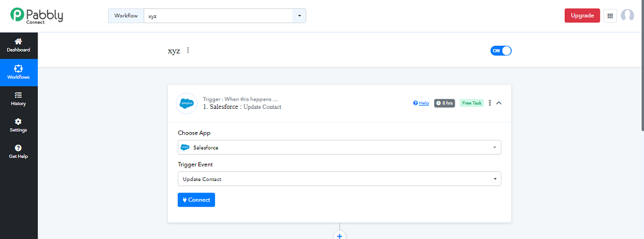Viewport: 644px width, 239px height.
Task: Open the Help link
Action: tap(421, 103)
